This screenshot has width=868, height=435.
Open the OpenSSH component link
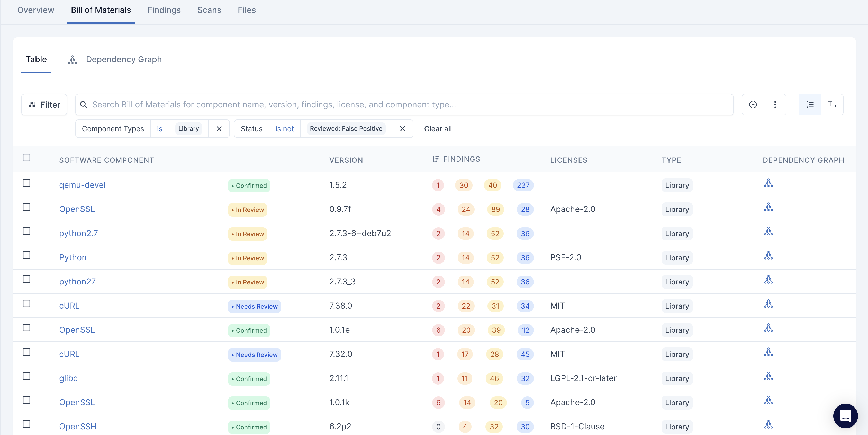(78, 427)
